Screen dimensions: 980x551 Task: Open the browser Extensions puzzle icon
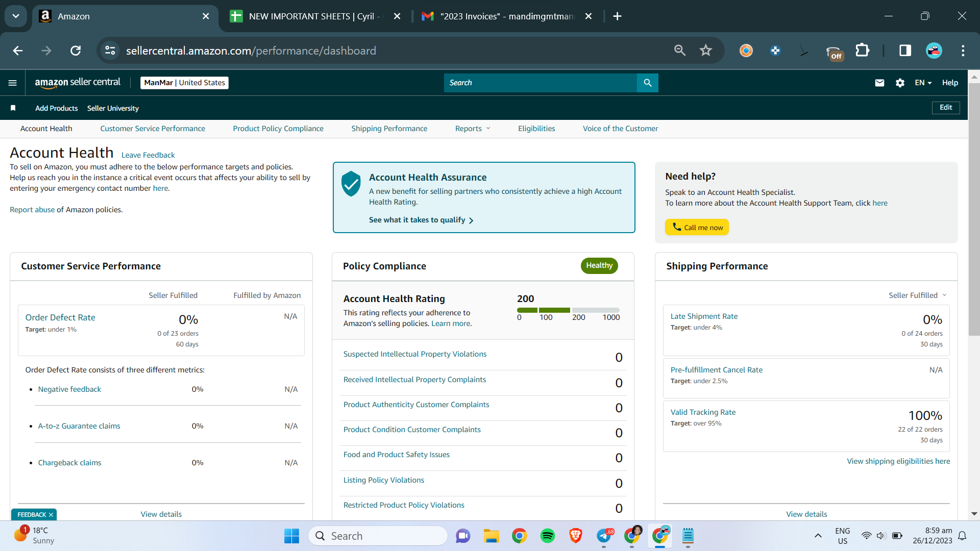tap(862, 51)
